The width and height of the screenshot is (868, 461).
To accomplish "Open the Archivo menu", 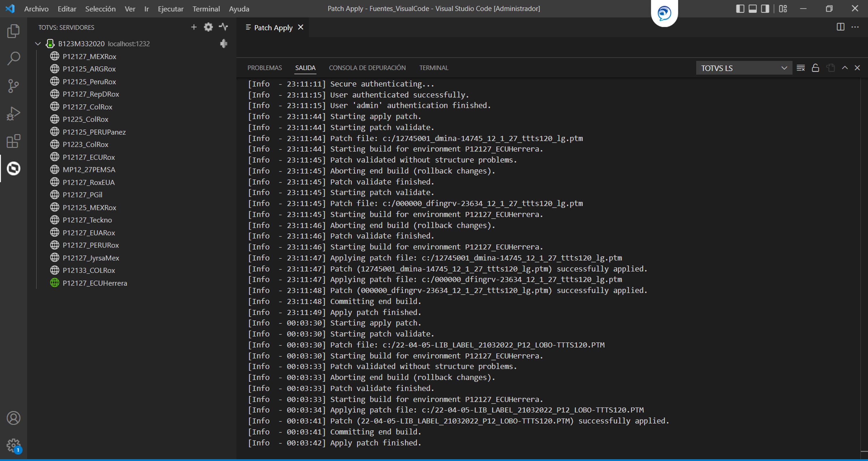I will pyautogui.click(x=36, y=9).
